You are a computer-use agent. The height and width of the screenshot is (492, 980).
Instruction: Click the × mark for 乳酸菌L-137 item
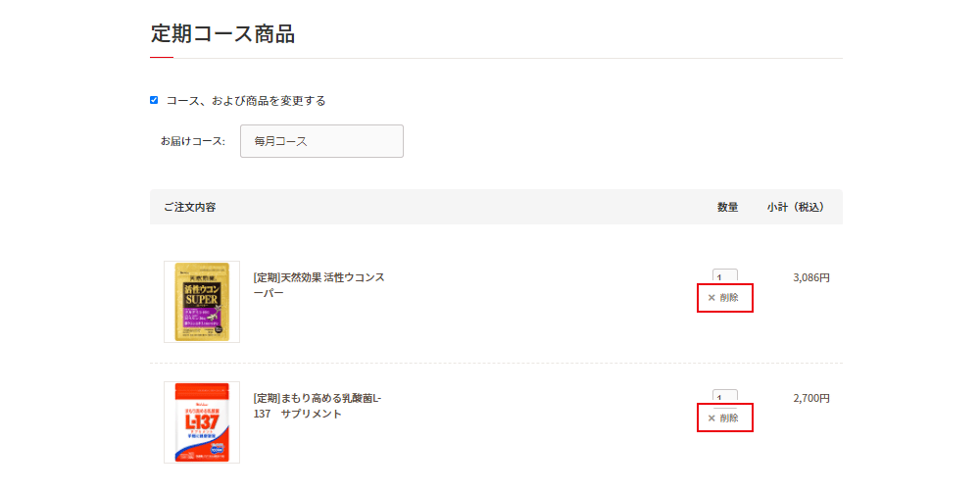tap(711, 418)
